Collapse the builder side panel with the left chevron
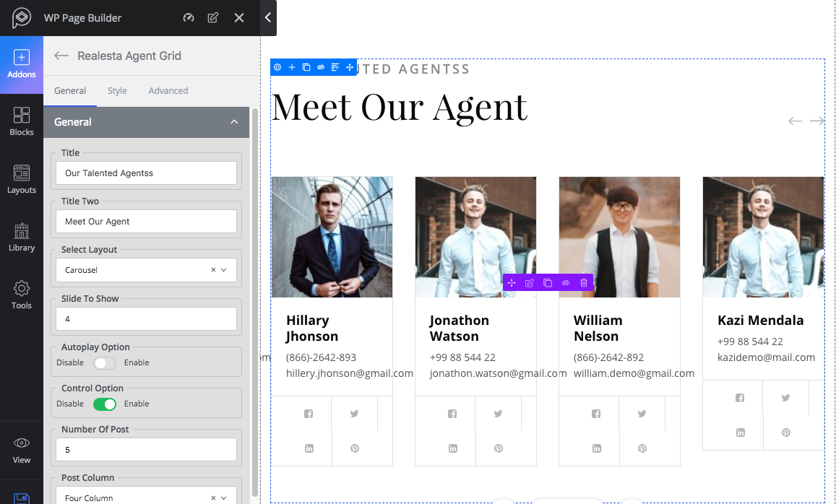 point(268,17)
